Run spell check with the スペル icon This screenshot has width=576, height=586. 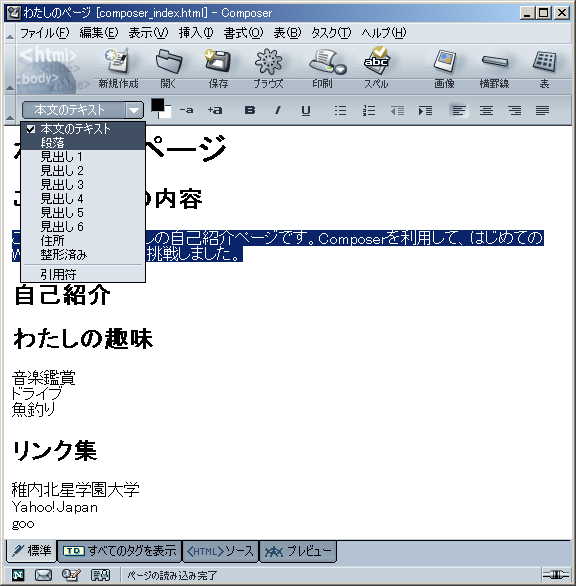tap(376, 67)
